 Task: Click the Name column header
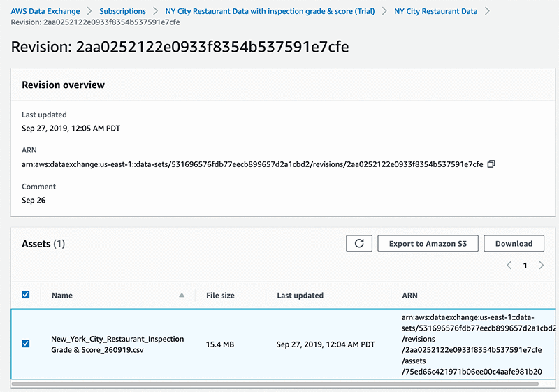[62, 296]
